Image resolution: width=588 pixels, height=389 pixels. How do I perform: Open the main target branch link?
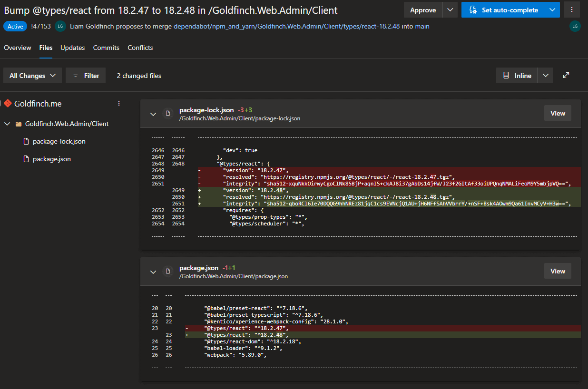click(422, 27)
